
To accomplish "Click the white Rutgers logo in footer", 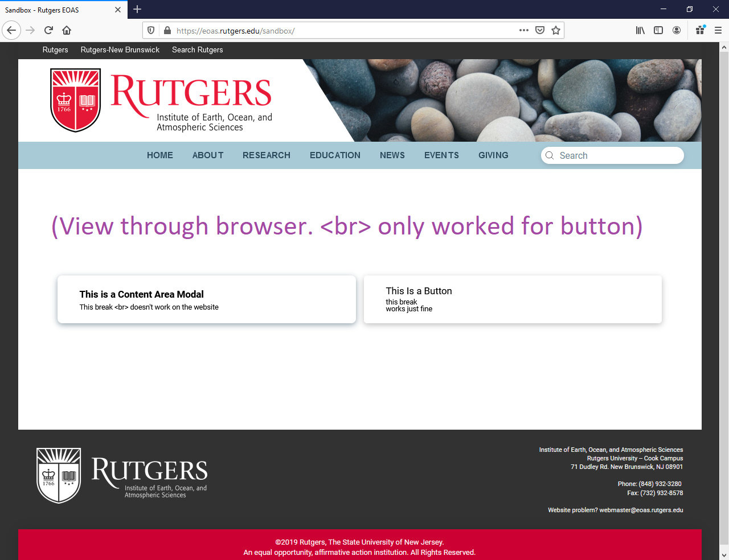I will point(122,475).
